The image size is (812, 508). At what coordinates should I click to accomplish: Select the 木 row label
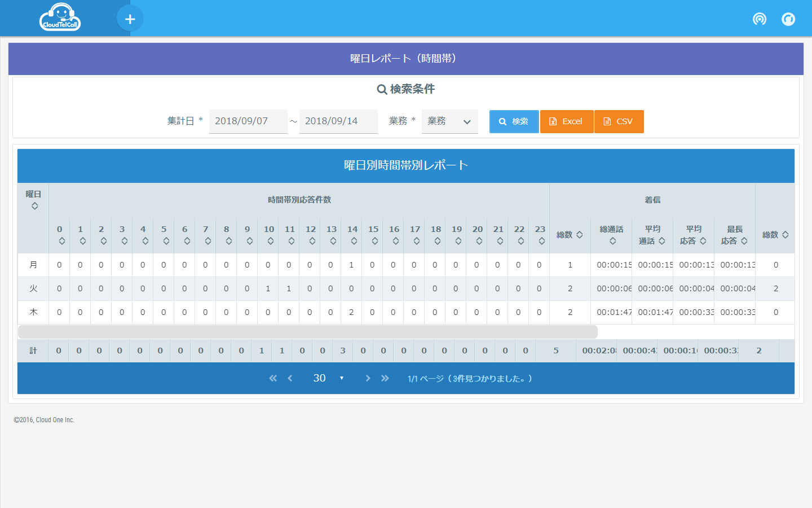pyautogui.click(x=33, y=312)
